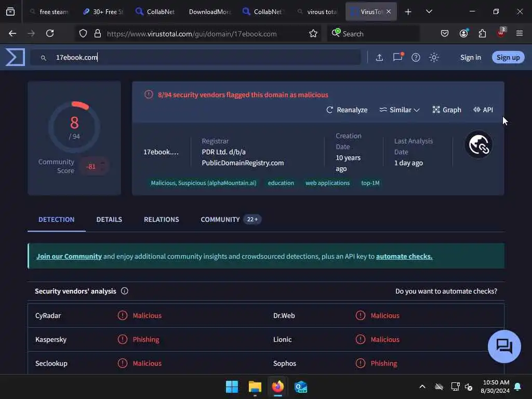Click the alphaMountain.ai Malicious tag

[204, 183]
